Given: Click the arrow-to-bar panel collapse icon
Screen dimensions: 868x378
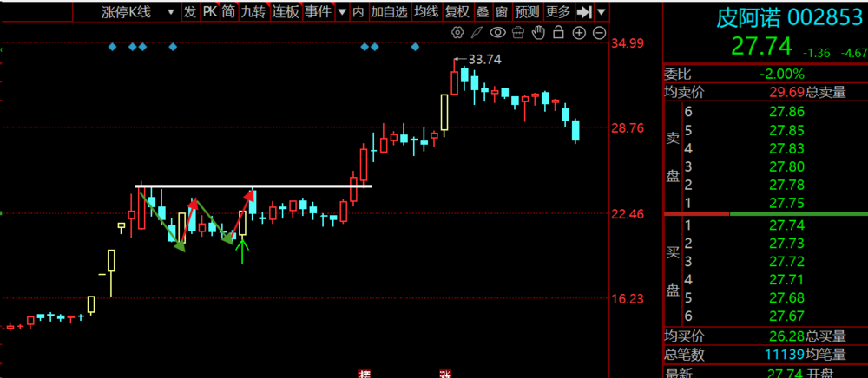Looking at the screenshot, I should (x=585, y=12).
